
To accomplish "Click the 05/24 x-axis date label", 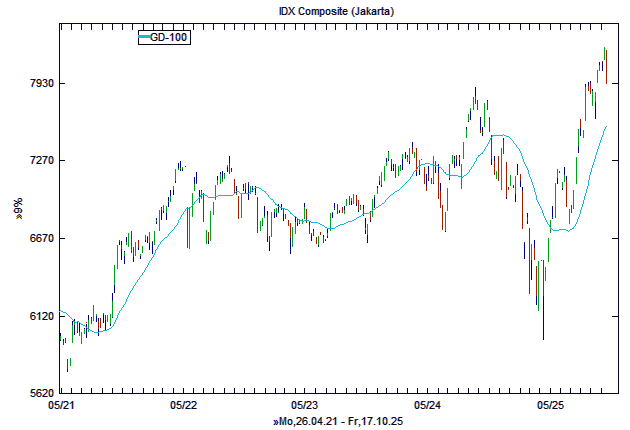I will [x=428, y=406].
